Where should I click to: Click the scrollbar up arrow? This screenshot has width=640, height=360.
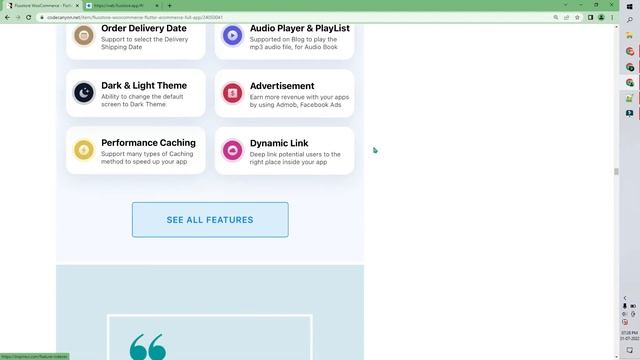pos(616,27)
